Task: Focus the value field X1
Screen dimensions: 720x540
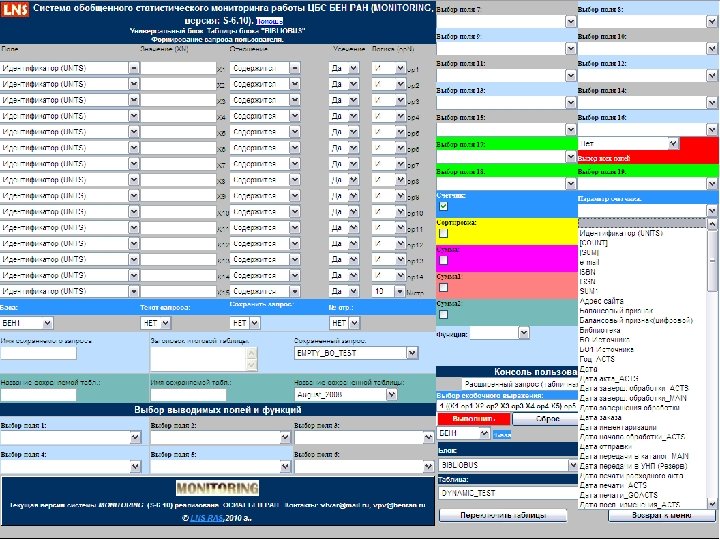Action: coord(178,68)
